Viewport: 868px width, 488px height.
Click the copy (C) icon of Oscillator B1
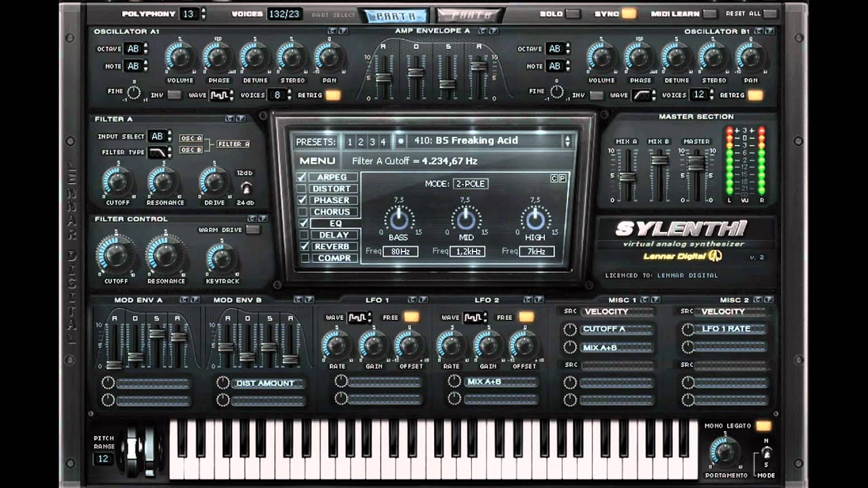[x=758, y=31]
